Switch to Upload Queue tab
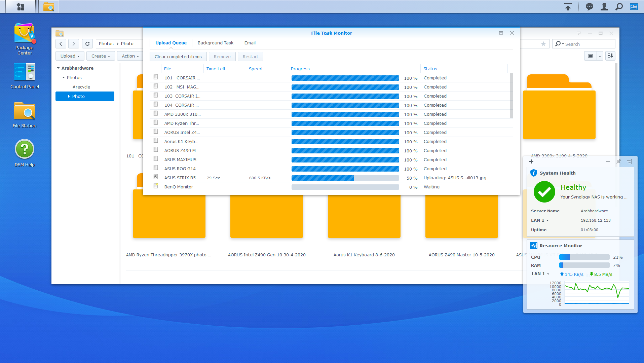Viewport: 644px width, 363px height. (x=171, y=43)
